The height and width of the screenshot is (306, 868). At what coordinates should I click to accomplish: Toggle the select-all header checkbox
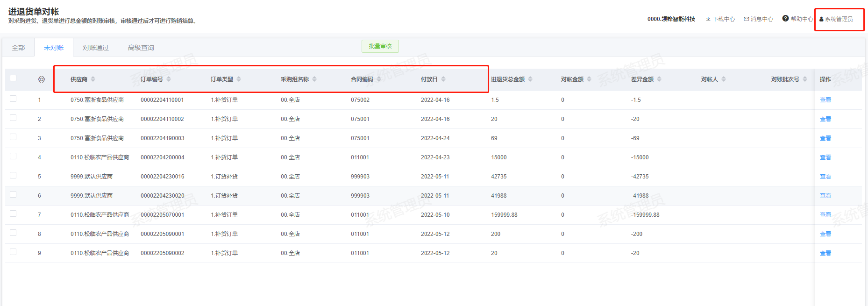point(13,78)
